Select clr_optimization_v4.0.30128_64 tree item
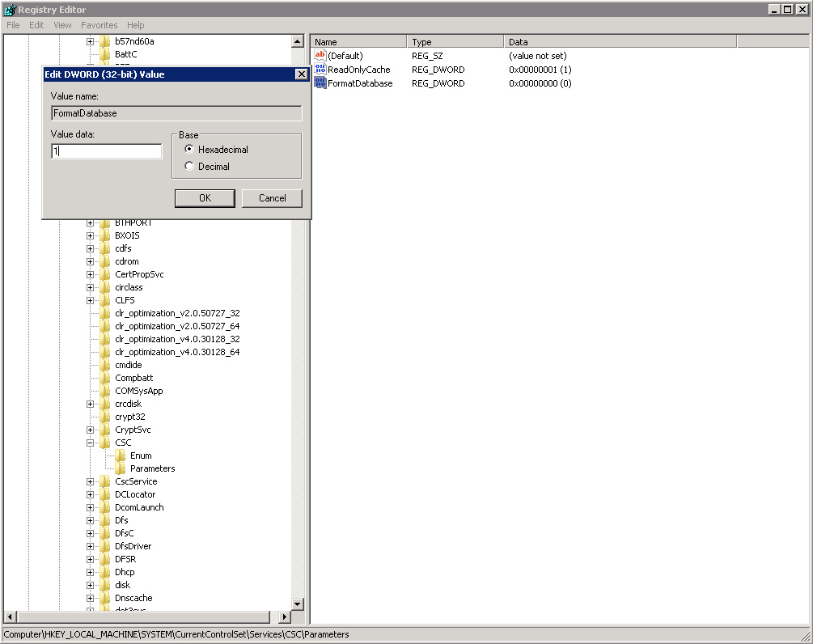This screenshot has width=813, height=644. pos(177,352)
